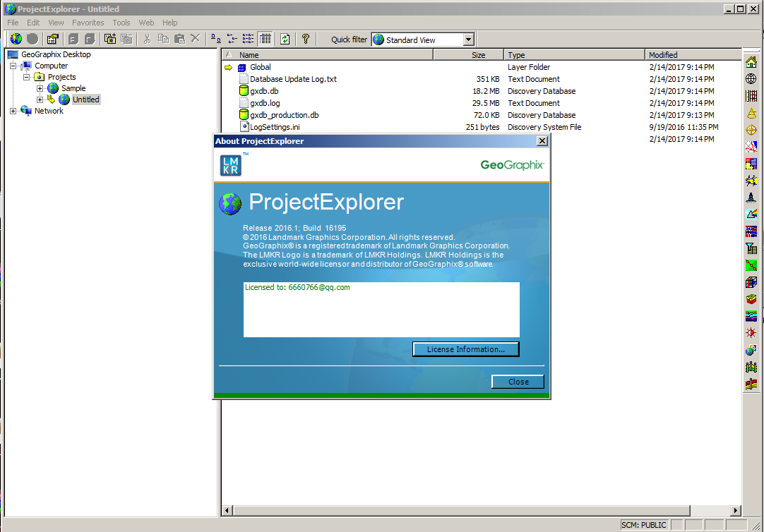Click the funnel filter table sidebar icon
The height and width of the screenshot is (532, 764).
tap(751, 248)
